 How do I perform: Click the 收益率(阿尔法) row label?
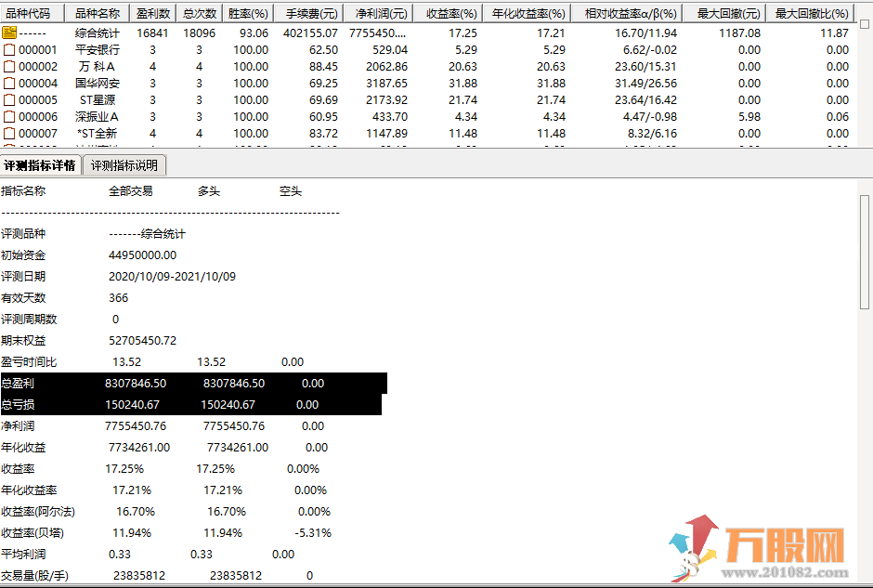[x=38, y=511]
